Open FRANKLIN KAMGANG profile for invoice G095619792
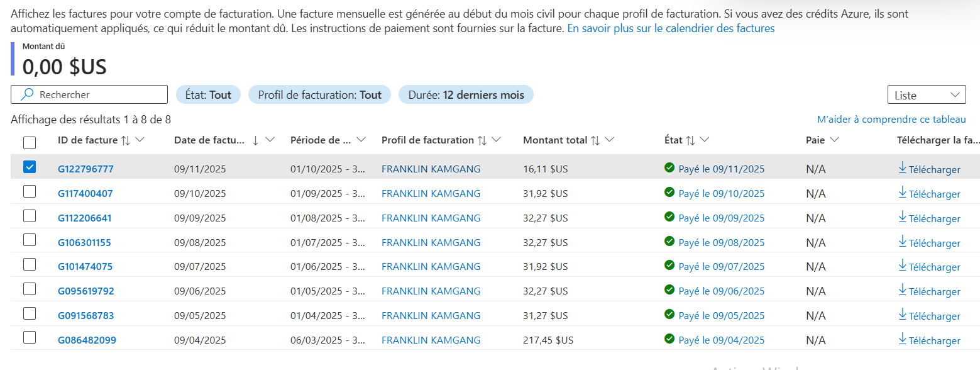980x370 pixels. pyautogui.click(x=431, y=291)
